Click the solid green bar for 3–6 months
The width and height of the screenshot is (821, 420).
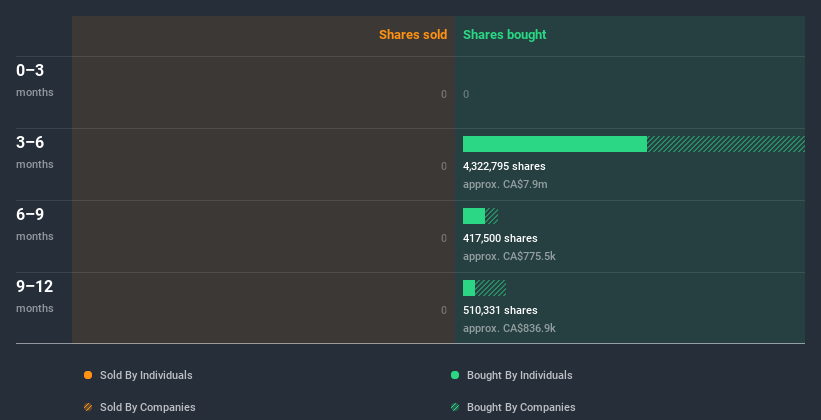point(555,144)
